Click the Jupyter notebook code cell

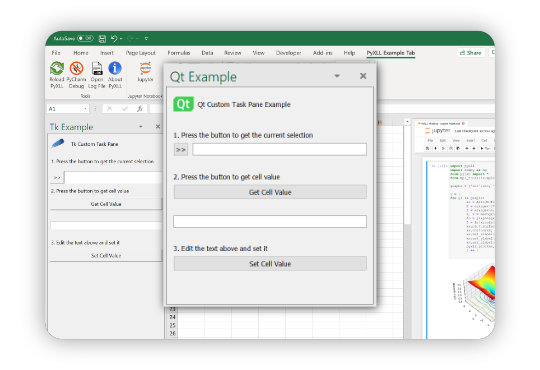[472, 209]
